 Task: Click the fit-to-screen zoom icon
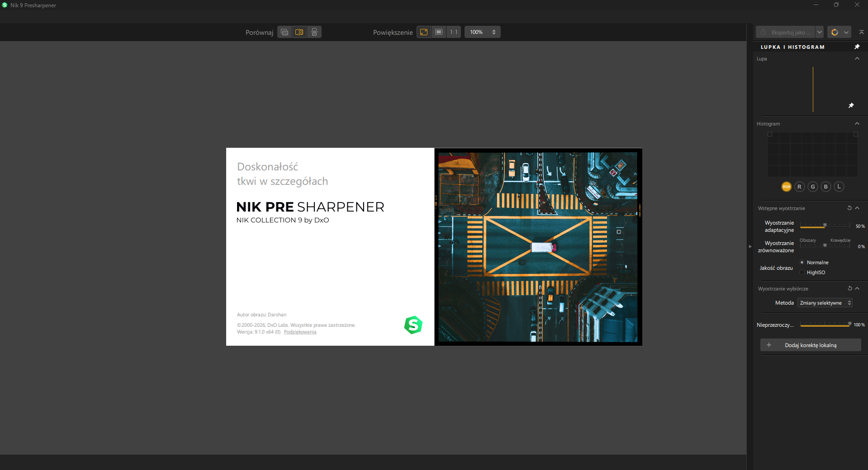click(x=424, y=32)
